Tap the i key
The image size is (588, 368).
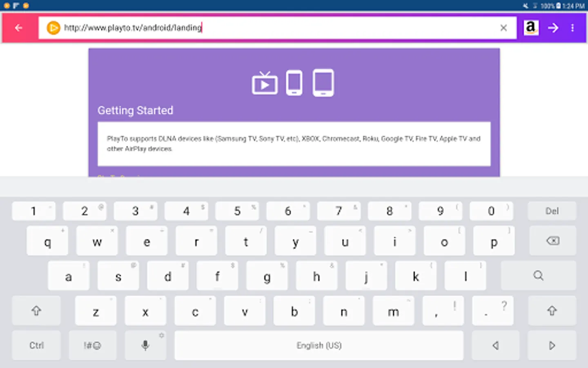[x=395, y=241]
